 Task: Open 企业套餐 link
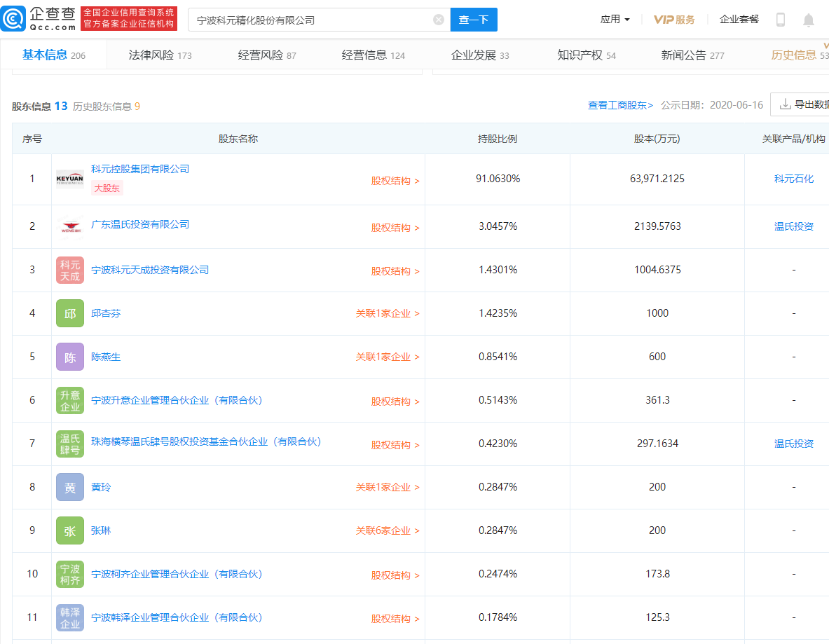click(739, 19)
